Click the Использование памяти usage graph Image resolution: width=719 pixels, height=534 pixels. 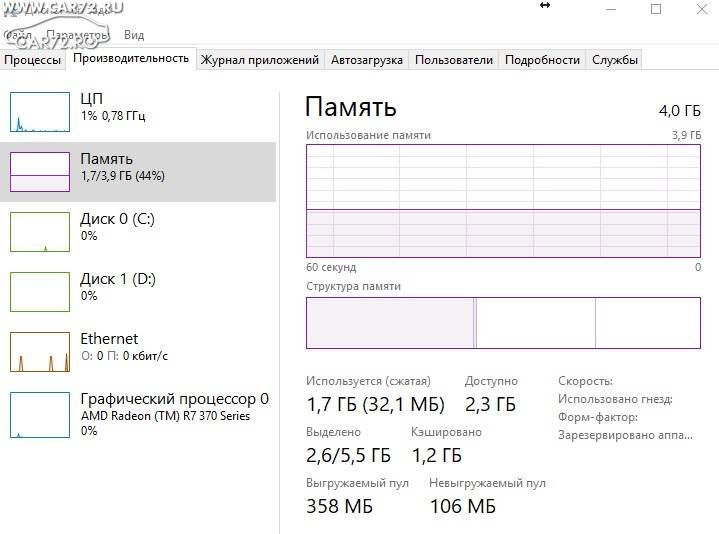tap(503, 201)
